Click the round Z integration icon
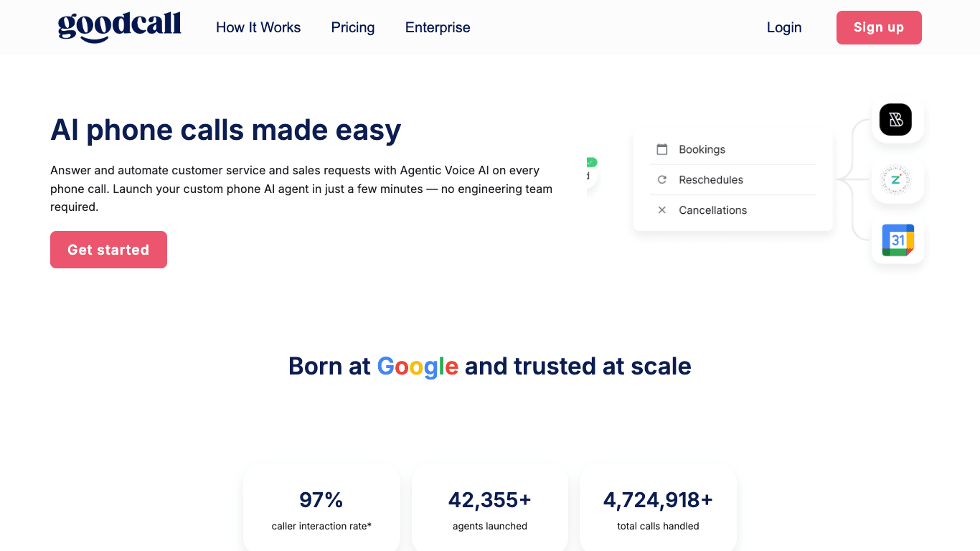This screenshot has width=980, height=551. 895,180
